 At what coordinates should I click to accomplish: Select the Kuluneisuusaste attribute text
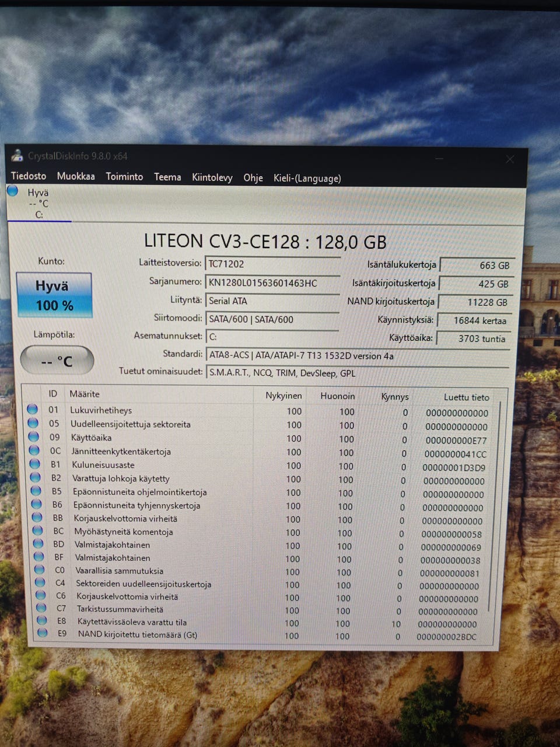click(x=103, y=465)
